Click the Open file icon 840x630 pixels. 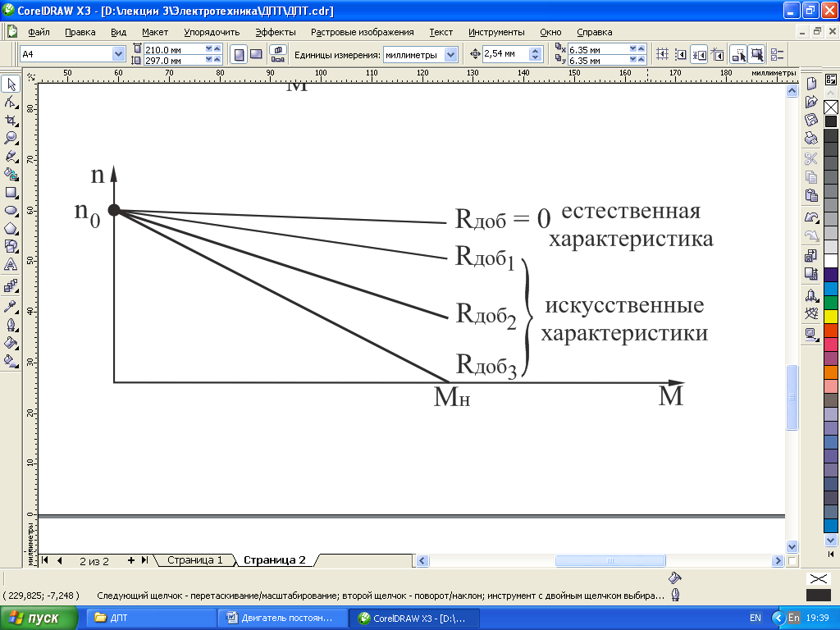(811, 102)
